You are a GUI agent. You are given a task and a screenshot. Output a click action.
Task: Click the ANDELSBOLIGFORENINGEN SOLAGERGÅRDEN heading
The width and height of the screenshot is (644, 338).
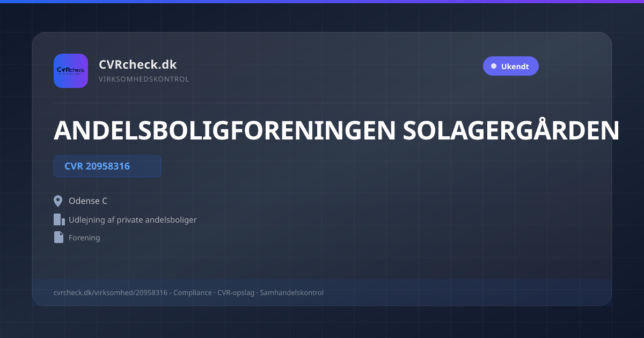tap(336, 130)
